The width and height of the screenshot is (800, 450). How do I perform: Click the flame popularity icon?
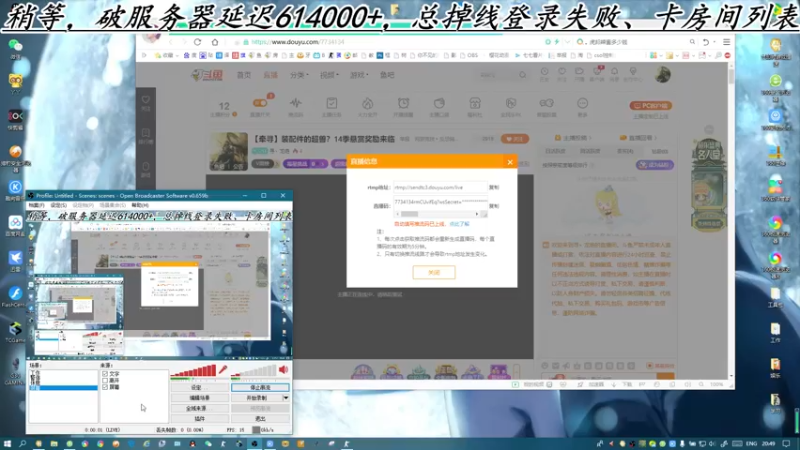click(367, 104)
